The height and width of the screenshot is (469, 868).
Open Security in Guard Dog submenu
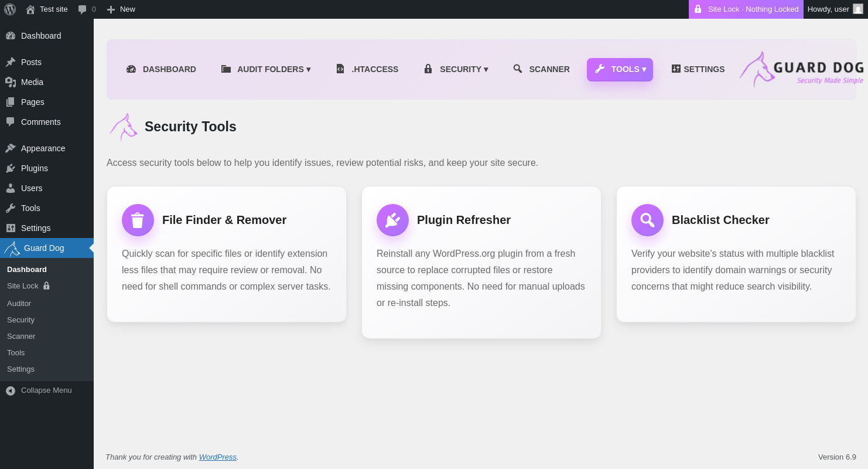[x=47, y=320]
